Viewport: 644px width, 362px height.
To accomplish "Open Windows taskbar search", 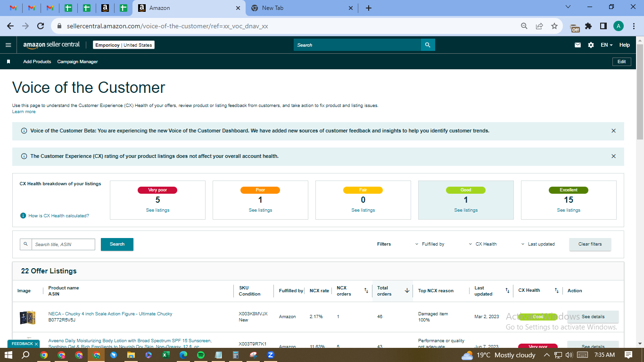I will pyautogui.click(x=26, y=355).
